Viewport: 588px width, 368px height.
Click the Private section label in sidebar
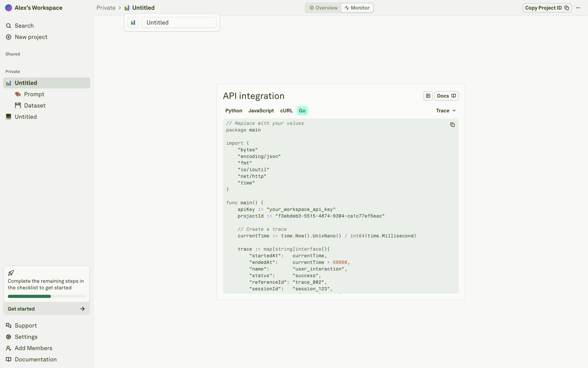coord(13,71)
